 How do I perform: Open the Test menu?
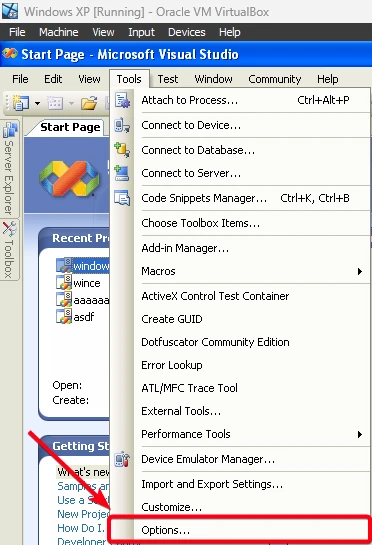point(168,79)
